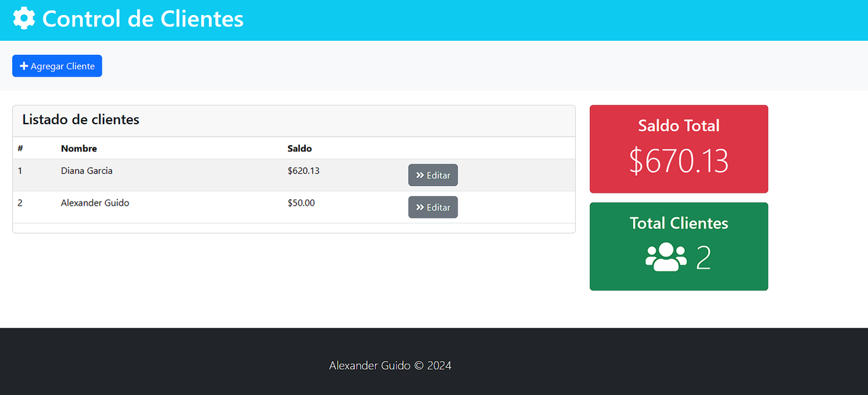
Task: Click the Saldo column header
Action: click(x=300, y=149)
